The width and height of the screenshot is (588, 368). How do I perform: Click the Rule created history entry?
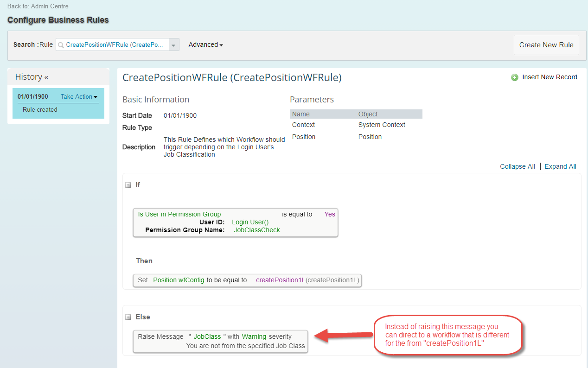tap(40, 110)
